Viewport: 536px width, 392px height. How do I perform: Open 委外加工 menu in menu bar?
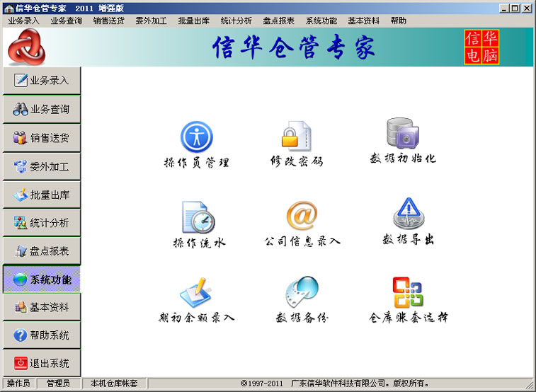tap(151, 21)
